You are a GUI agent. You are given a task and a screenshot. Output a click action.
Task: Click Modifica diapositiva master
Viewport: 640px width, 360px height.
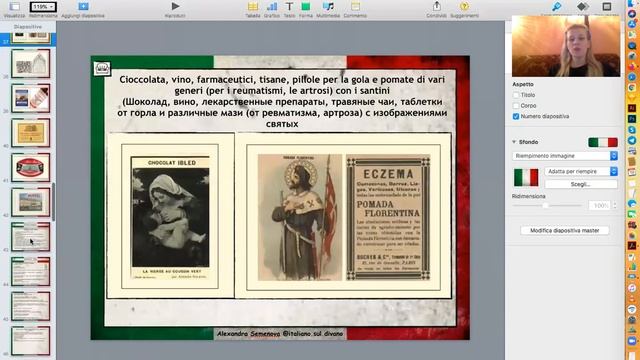(x=564, y=231)
